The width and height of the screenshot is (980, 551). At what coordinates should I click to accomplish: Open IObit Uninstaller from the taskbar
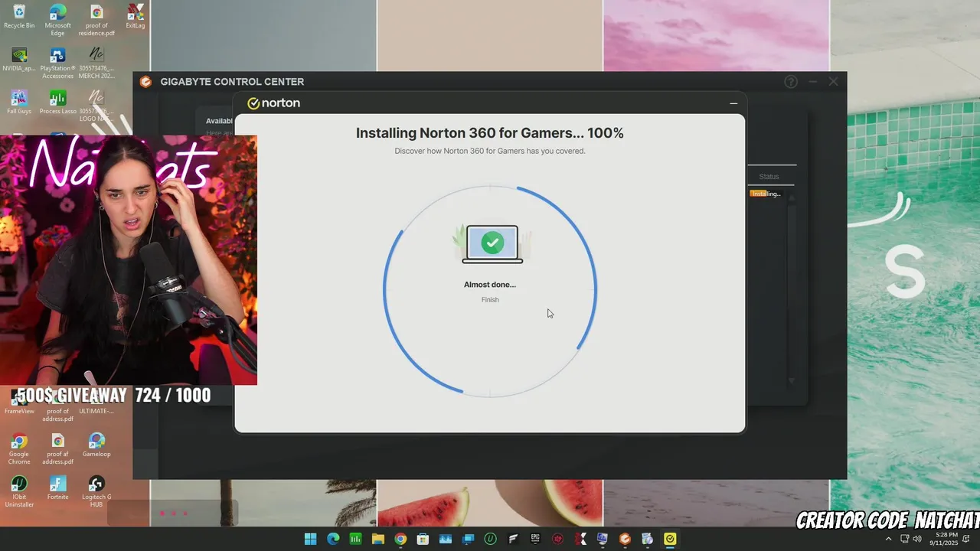[x=490, y=539]
